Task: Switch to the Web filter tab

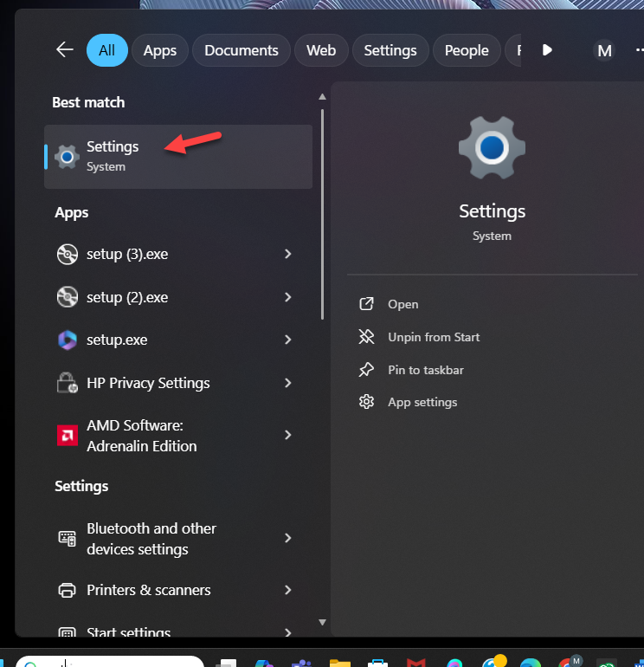Action: pos(321,50)
